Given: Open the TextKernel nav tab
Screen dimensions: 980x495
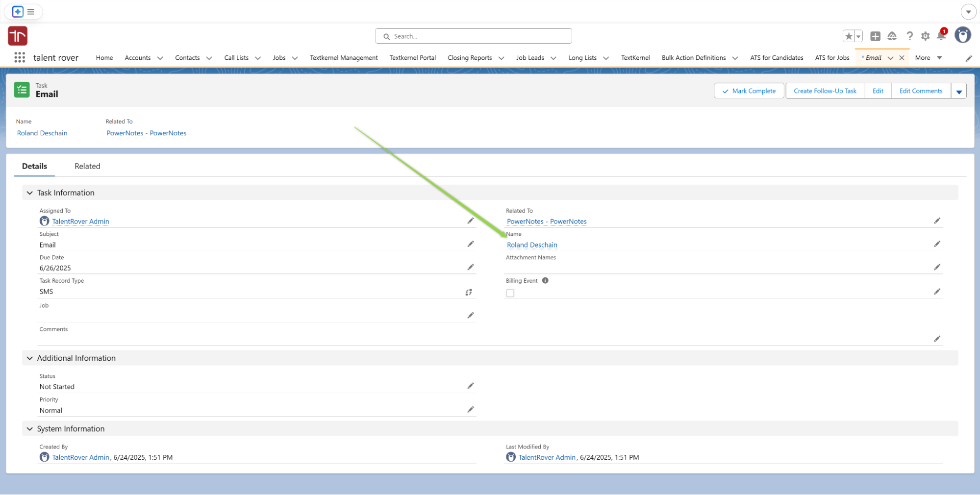Looking at the screenshot, I should point(635,58).
